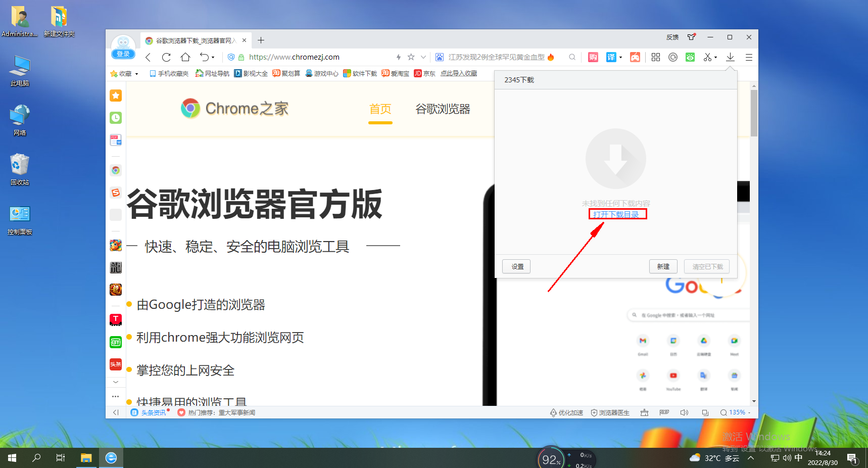Screen dimensions: 868x468
Task: Click the 反馈 feedback link
Action: pos(672,37)
